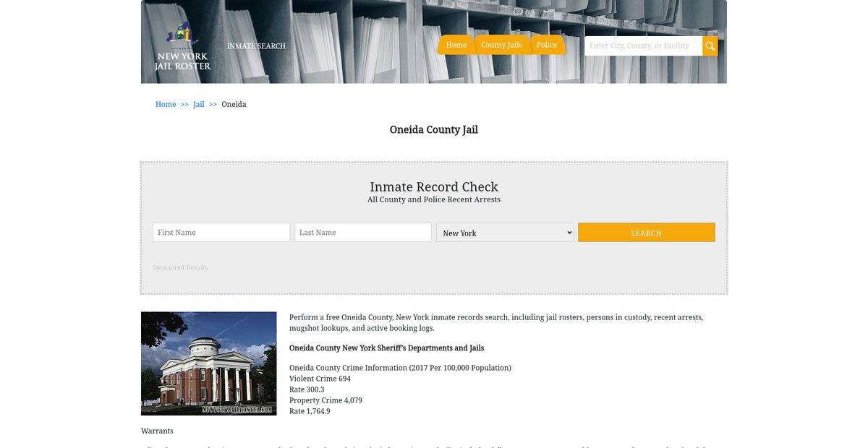Screen dimensions: 868x448
Task: Go to the Home navigation tab
Action: click(456, 45)
